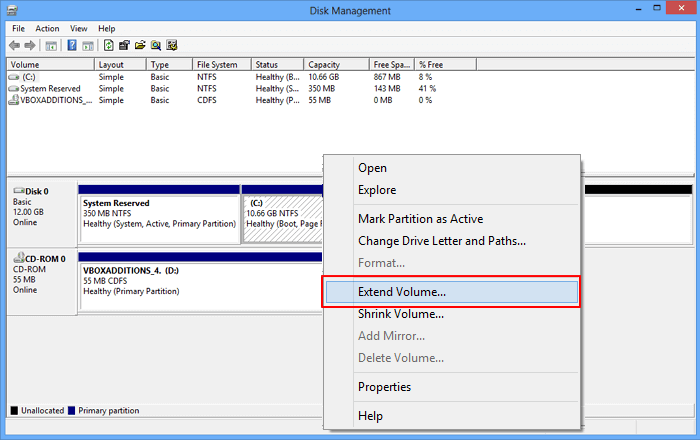Click the Forward arrow toolbar icon
This screenshot has width=700, height=440.
[32, 45]
